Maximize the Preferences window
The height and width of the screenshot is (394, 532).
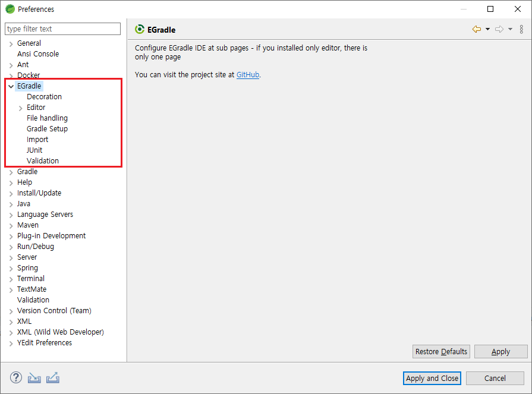(x=490, y=9)
